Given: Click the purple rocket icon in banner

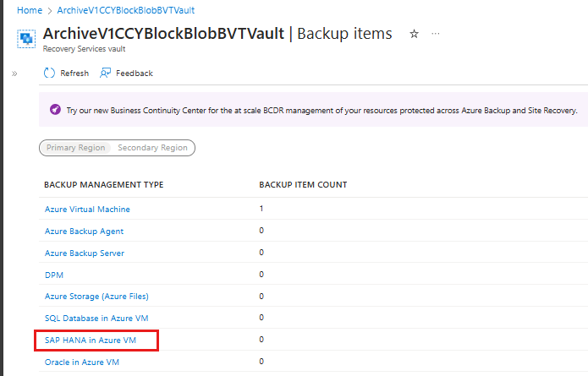Looking at the screenshot, I should (x=55, y=110).
